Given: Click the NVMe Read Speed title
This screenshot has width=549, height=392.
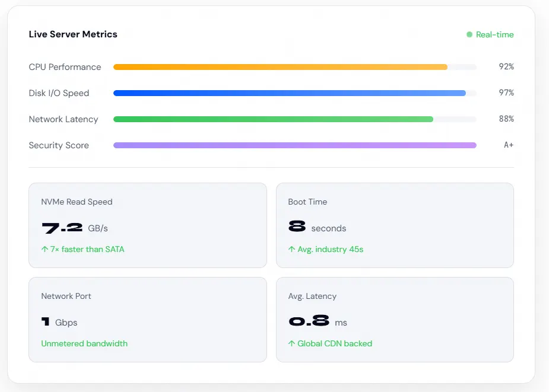Looking at the screenshot, I should click(x=77, y=202).
